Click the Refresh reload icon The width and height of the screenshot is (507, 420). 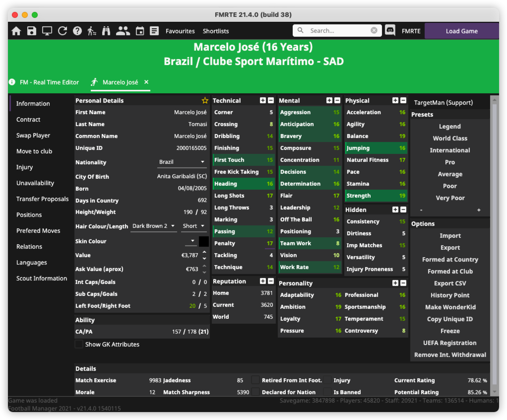62,31
